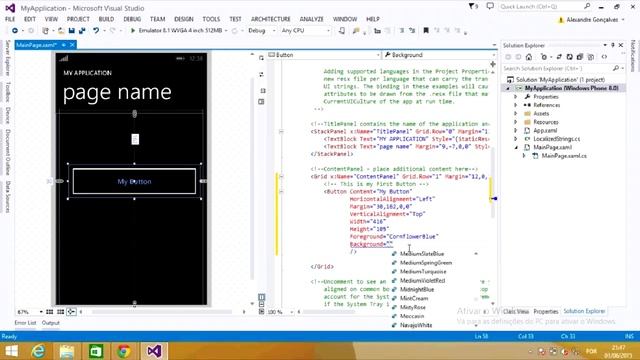Select MidnightBlue in the color list
640x360 pixels.
tap(417, 289)
